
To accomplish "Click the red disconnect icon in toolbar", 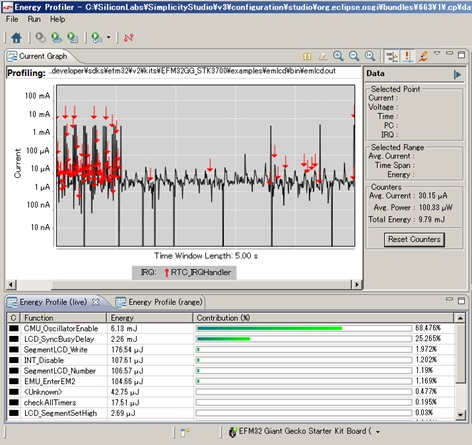I will pos(129,38).
